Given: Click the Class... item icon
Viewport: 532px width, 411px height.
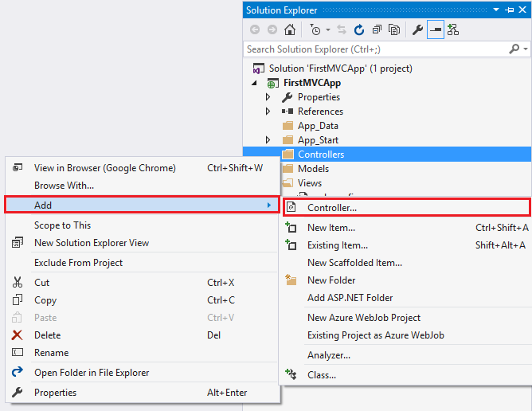Looking at the screenshot, I should tap(291, 374).
